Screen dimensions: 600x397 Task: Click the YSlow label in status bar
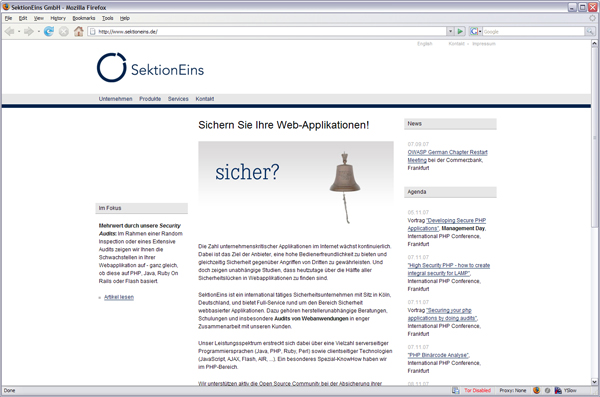(570, 390)
